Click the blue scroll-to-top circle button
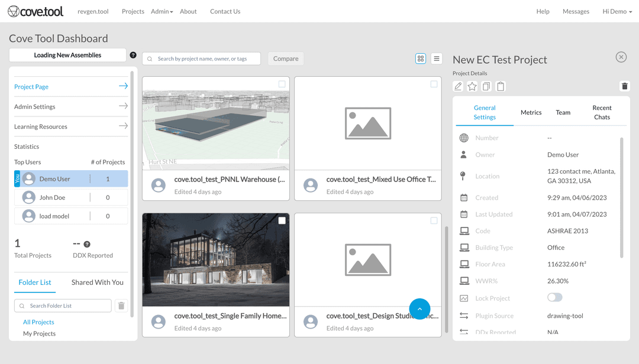 tap(419, 309)
